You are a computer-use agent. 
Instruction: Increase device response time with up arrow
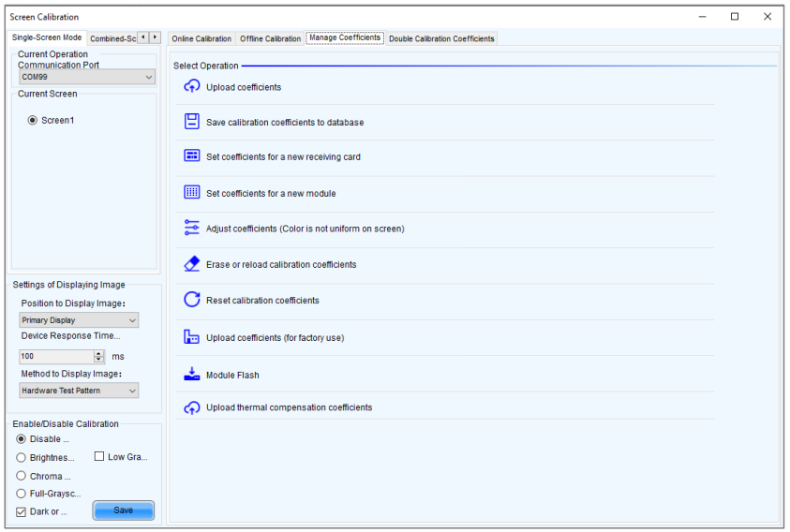pos(98,353)
